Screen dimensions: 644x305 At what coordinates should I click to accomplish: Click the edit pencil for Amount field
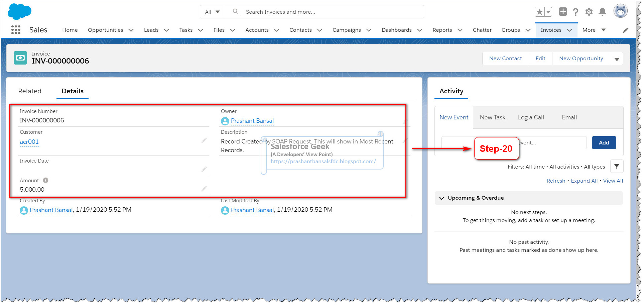[204, 189]
